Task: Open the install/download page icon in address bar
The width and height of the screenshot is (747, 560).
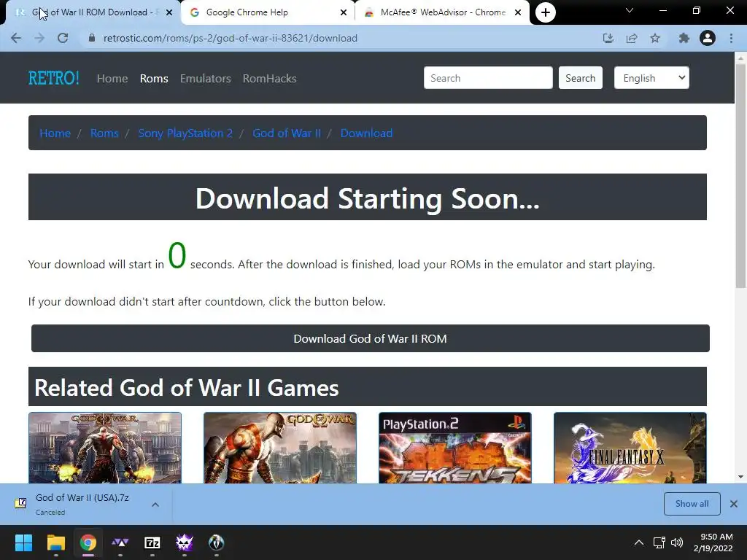Action: [608, 38]
